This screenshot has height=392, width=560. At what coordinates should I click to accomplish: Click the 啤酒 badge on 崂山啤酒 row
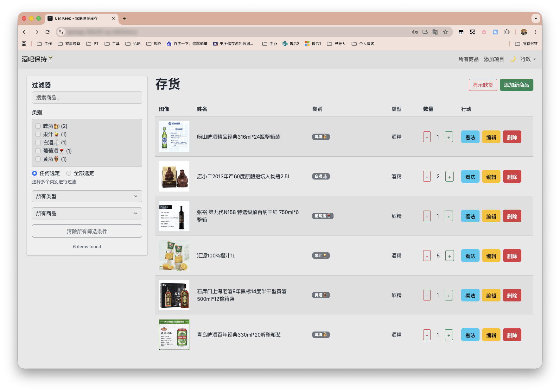pyautogui.click(x=321, y=136)
